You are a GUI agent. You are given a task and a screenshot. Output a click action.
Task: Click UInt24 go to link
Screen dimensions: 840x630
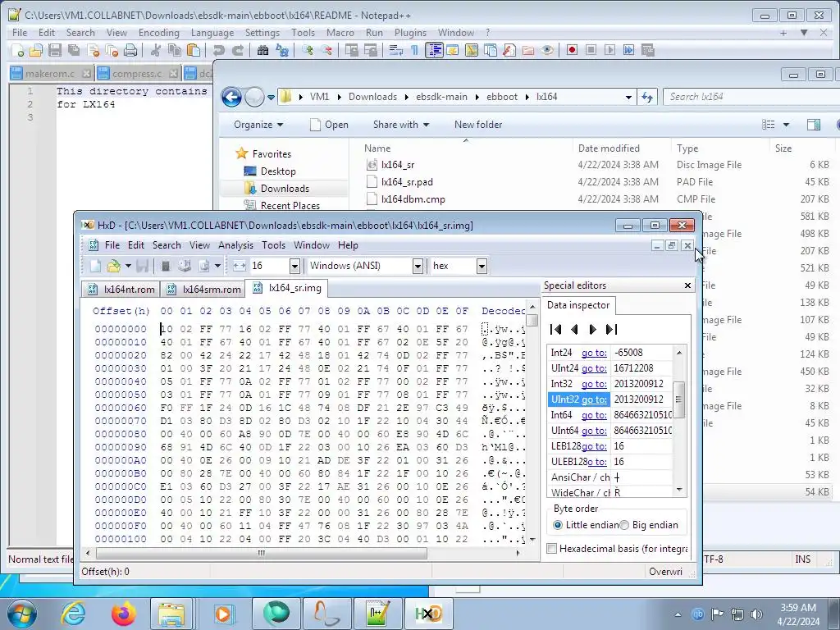[594, 368]
